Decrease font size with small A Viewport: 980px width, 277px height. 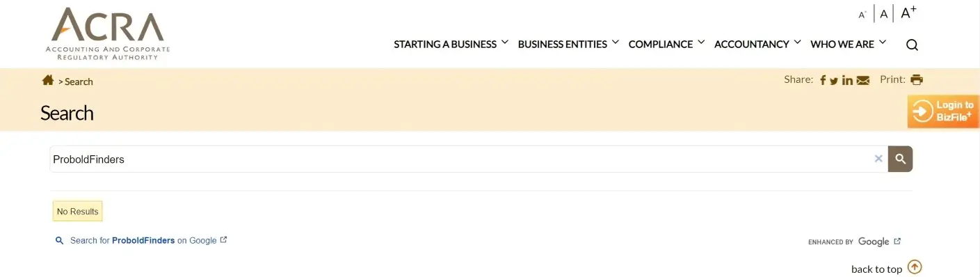[862, 15]
